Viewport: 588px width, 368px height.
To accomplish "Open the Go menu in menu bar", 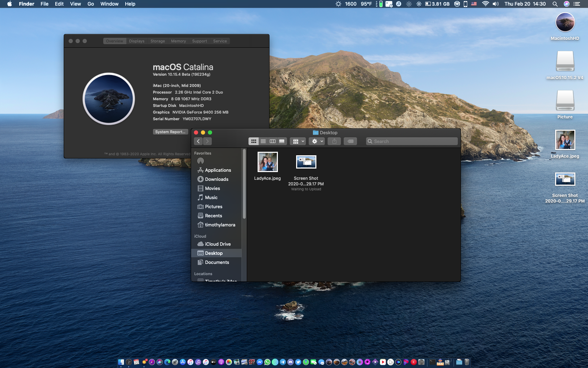I will click(91, 4).
